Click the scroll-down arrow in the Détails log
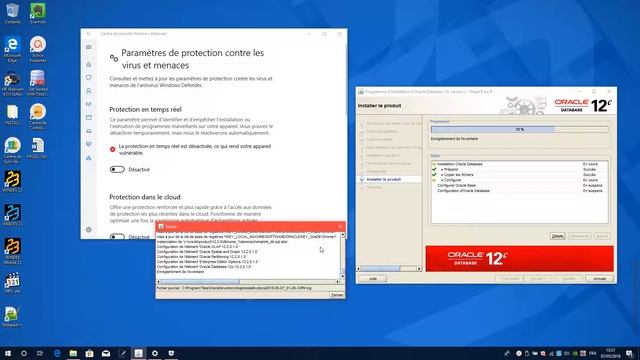Image resolution: width=640 pixels, height=360 pixels. [342, 276]
